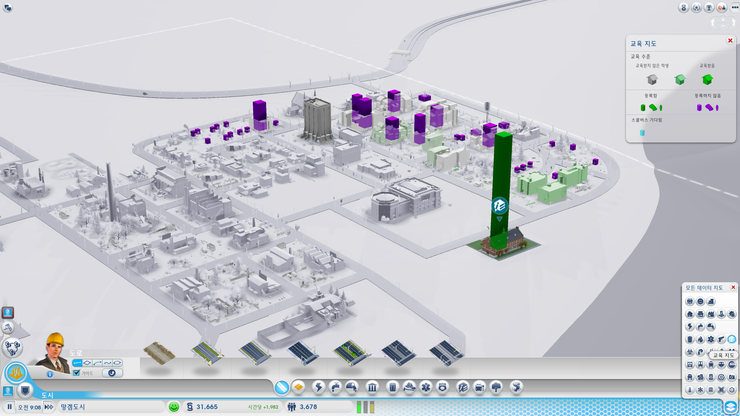Click the blue info icon under advisor

(50, 374)
